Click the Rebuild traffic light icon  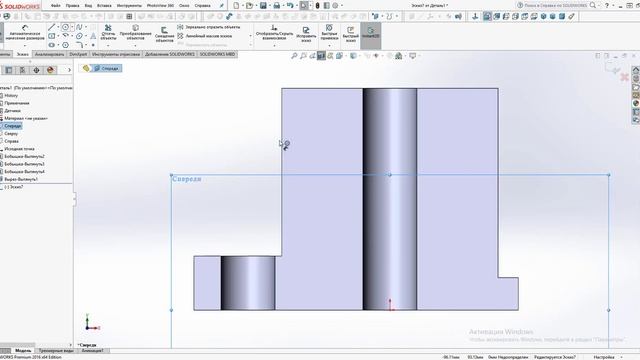(x=318, y=6)
